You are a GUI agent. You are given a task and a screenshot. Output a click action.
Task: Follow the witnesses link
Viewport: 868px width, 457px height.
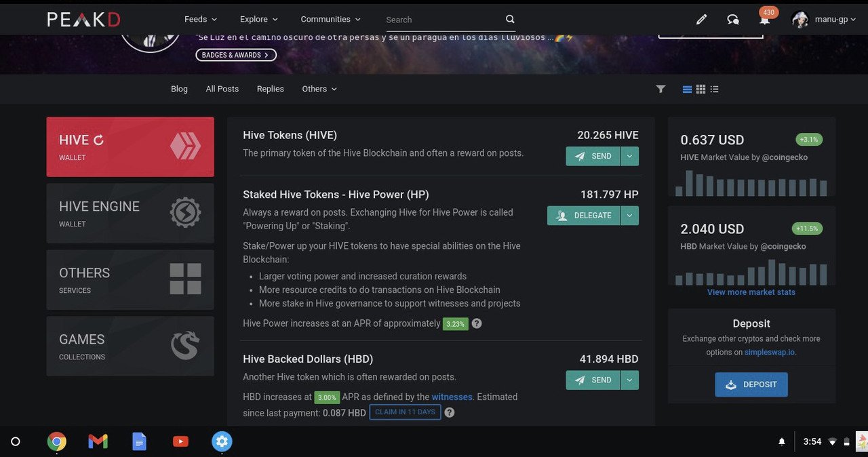pyautogui.click(x=452, y=397)
